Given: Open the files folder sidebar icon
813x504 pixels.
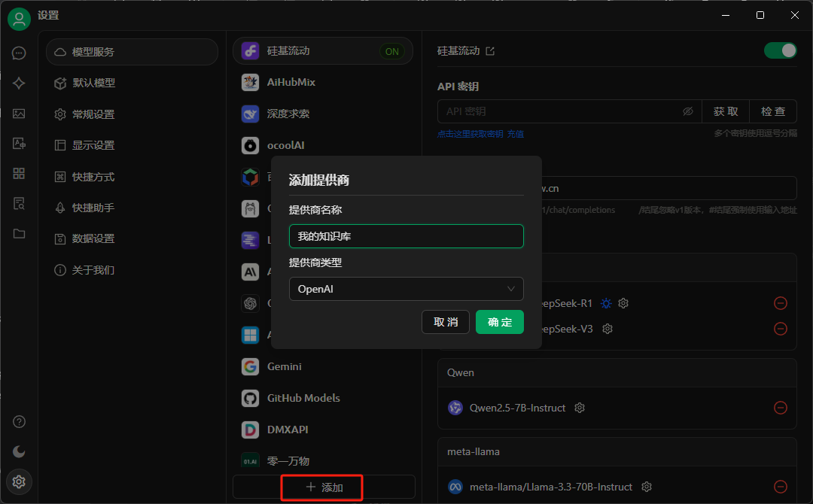Looking at the screenshot, I should pyautogui.click(x=19, y=234).
